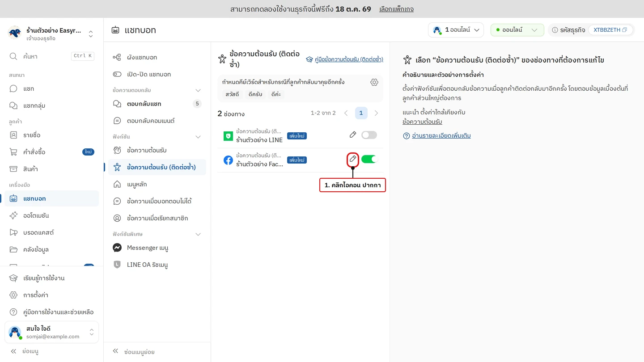Select page 1 in pagination
Image resolution: width=644 pixels, height=362 pixels.
coord(361,113)
